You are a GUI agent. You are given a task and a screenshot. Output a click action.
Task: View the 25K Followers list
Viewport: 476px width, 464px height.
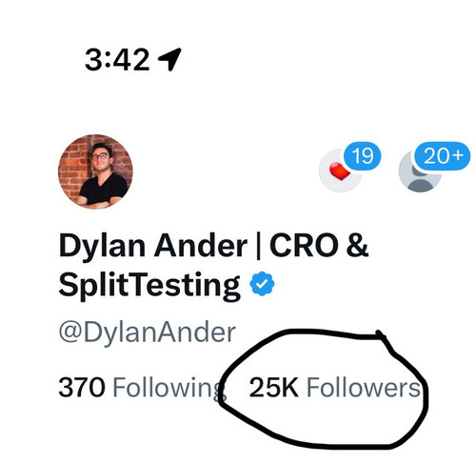[335, 387]
